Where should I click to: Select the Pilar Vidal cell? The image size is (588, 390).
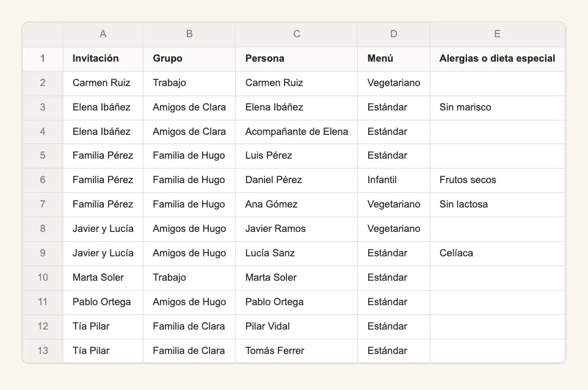click(296, 327)
